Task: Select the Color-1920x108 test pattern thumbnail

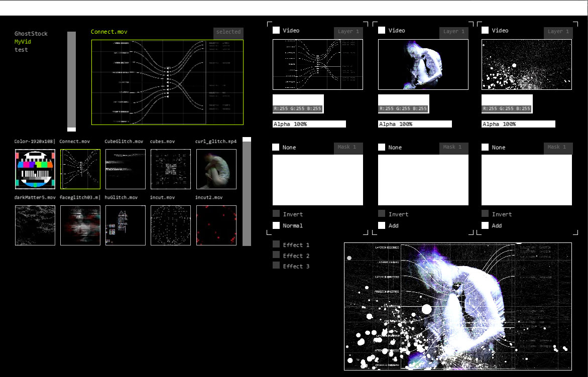Action: (35, 169)
